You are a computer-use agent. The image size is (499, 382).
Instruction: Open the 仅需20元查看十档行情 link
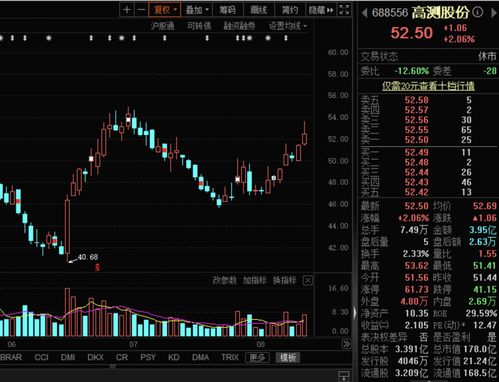(428, 86)
